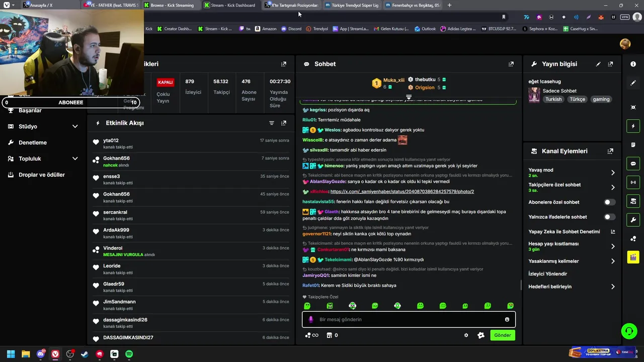Pop out the stats panel above Etkinlik Akışı
The image size is (644, 362).
(x=284, y=64)
